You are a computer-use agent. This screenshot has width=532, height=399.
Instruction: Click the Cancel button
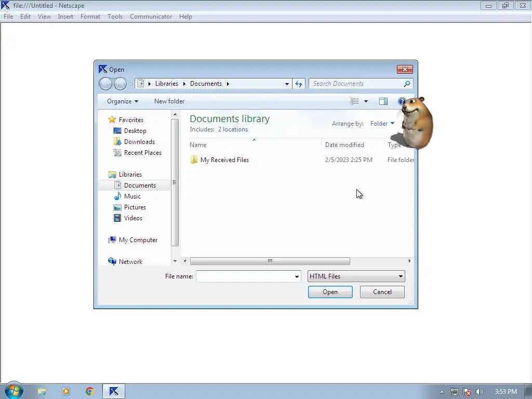coord(382,292)
